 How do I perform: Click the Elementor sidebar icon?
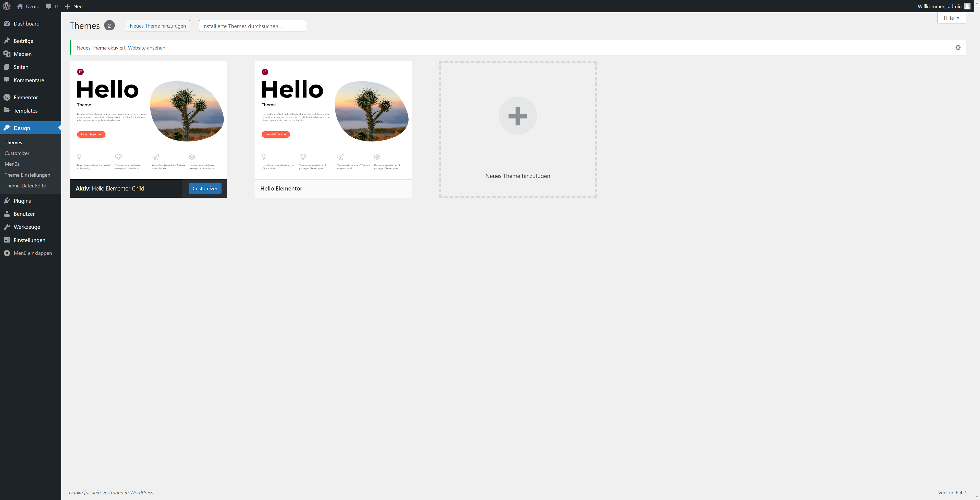(7, 98)
